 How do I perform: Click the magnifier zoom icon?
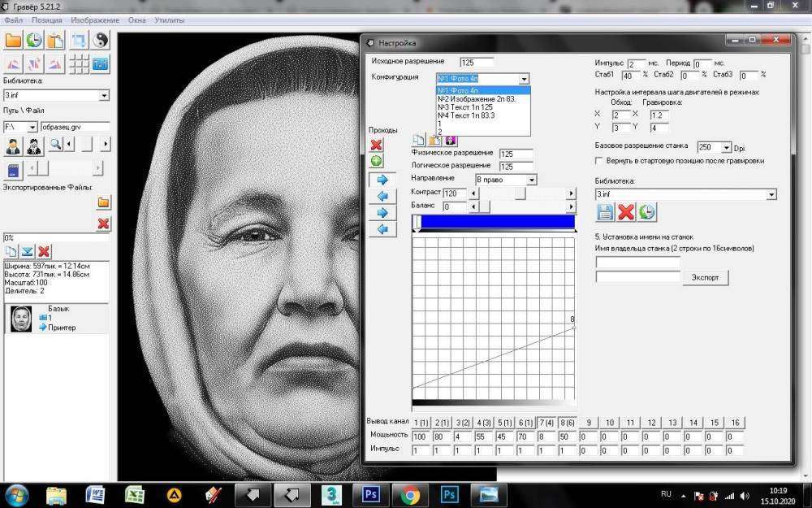[x=56, y=145]
